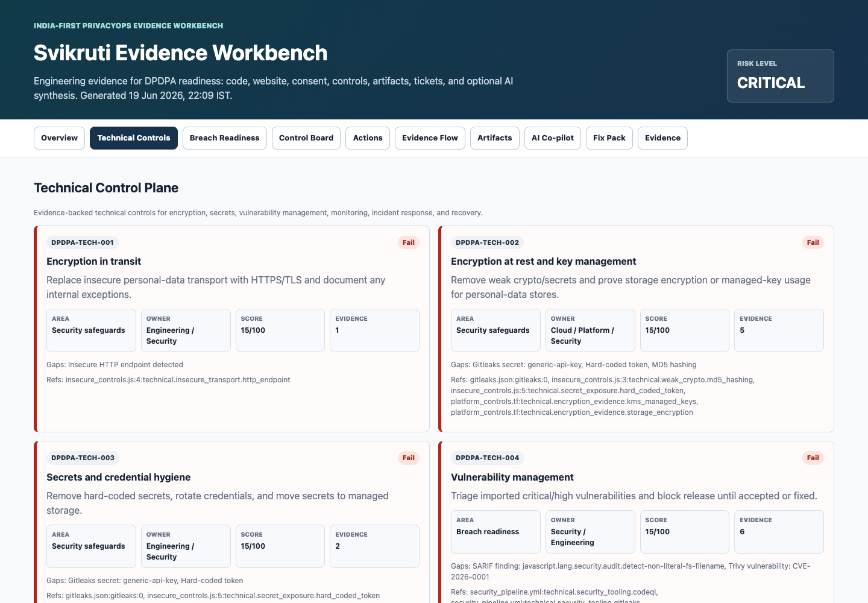Switch to the Artifacts tab
This screenshot has width=868, height=603.
coord(495,138)
